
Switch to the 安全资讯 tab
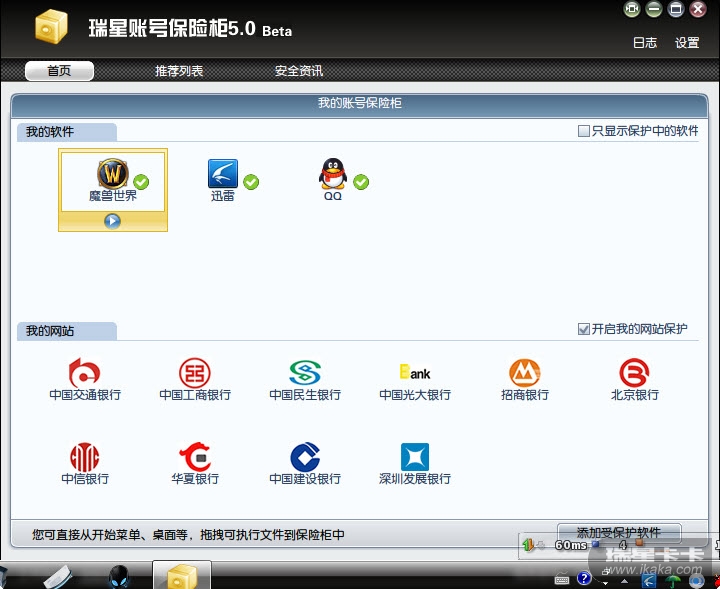coord(298,71)
